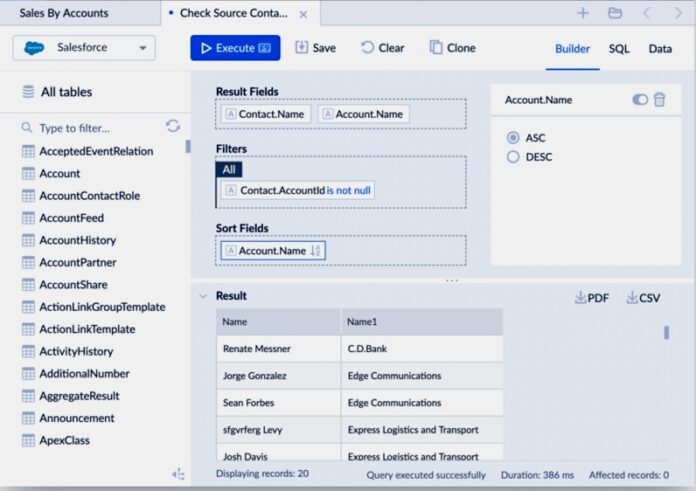Export results using the CSV icon
The width and height of the screenshot is (696, 491).
coord(643,298)
